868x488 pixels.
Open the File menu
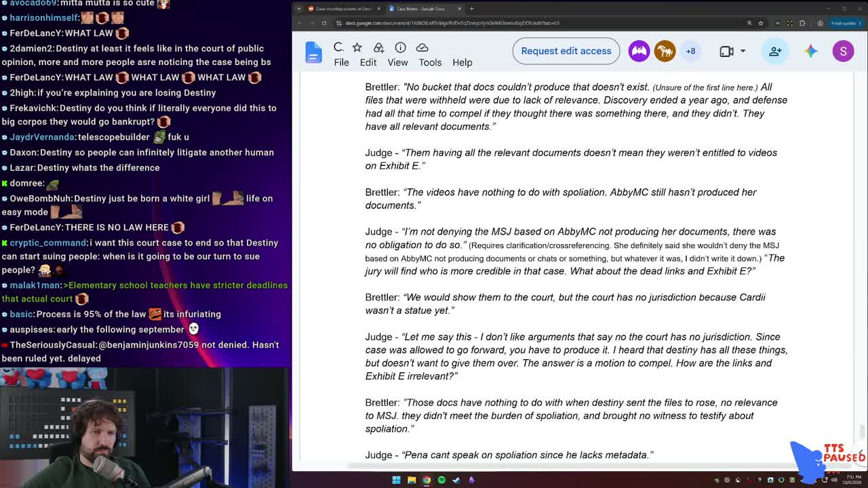pos(341,62)
